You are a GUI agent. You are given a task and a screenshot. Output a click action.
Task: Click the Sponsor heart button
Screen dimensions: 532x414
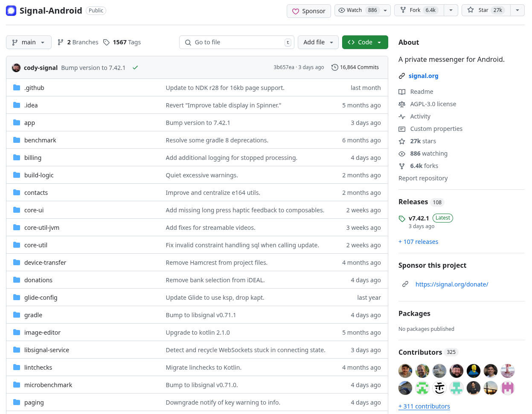308,11
